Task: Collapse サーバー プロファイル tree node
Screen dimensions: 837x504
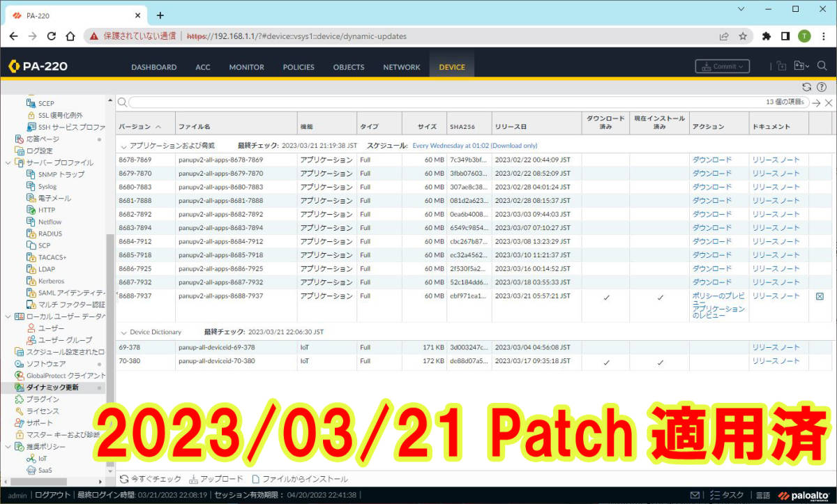Action: click(x=8, y=162)
